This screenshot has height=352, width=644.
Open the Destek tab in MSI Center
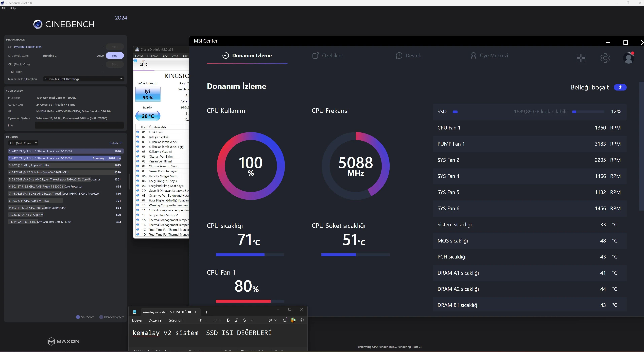point(408,55)
